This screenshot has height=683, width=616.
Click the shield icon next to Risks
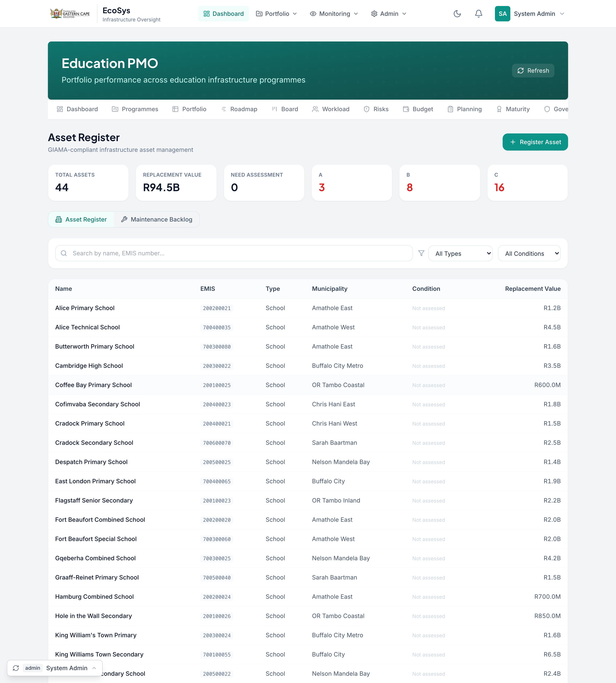point(367,109)
